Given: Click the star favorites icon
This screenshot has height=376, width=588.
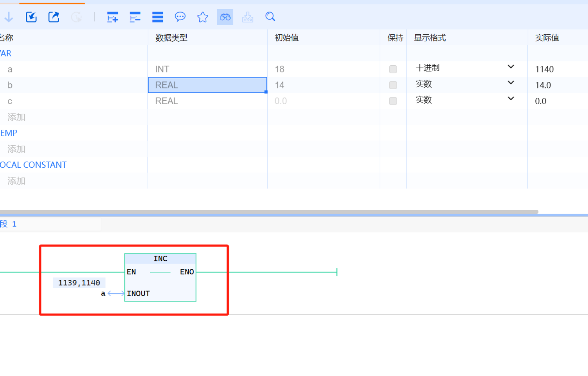Looking at the screenshot, I should point(203,17).
